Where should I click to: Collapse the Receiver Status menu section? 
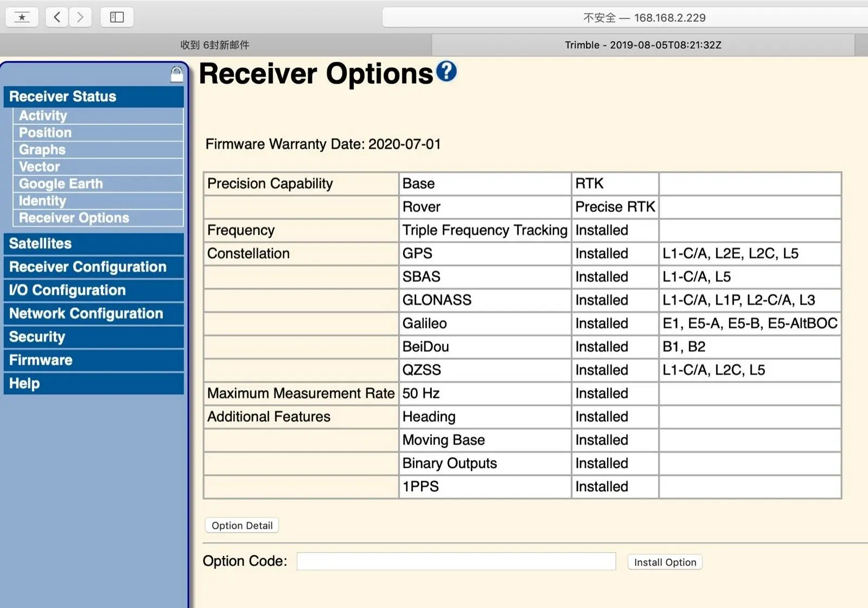click(x=93, y=97)
